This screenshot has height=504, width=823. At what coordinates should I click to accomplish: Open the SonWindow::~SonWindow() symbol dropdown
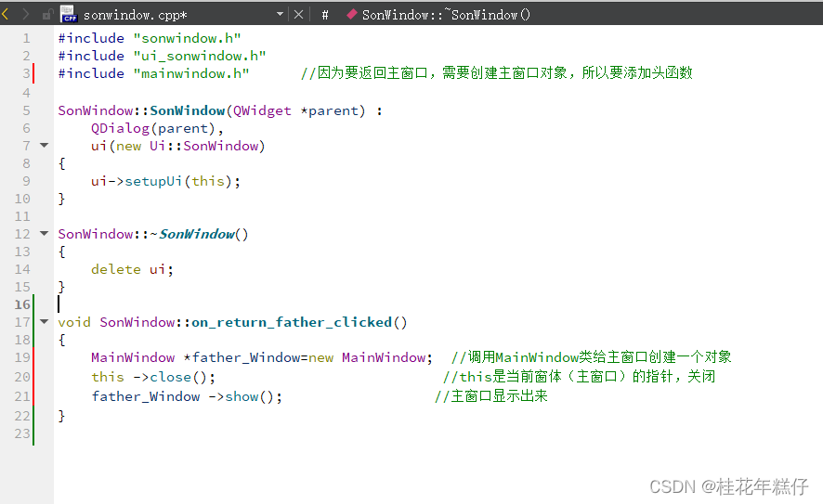pyautogui.click(x=446, y=15)
